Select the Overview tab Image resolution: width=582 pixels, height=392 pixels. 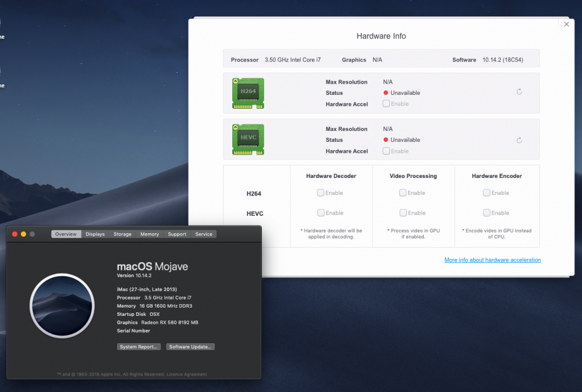click(66, 234)
